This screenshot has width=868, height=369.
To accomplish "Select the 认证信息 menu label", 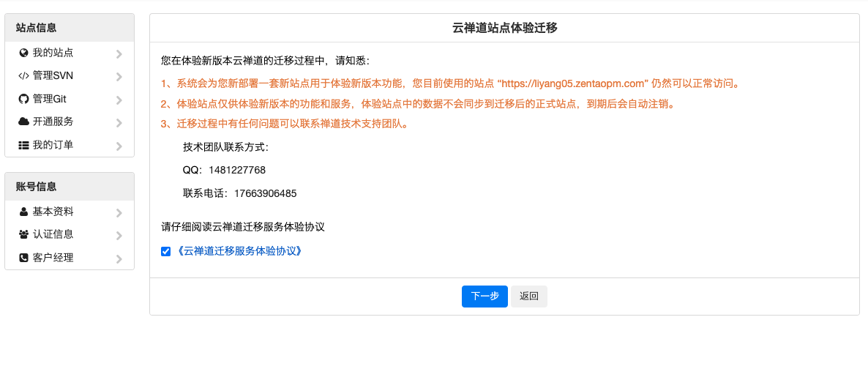I will point(53,235).
